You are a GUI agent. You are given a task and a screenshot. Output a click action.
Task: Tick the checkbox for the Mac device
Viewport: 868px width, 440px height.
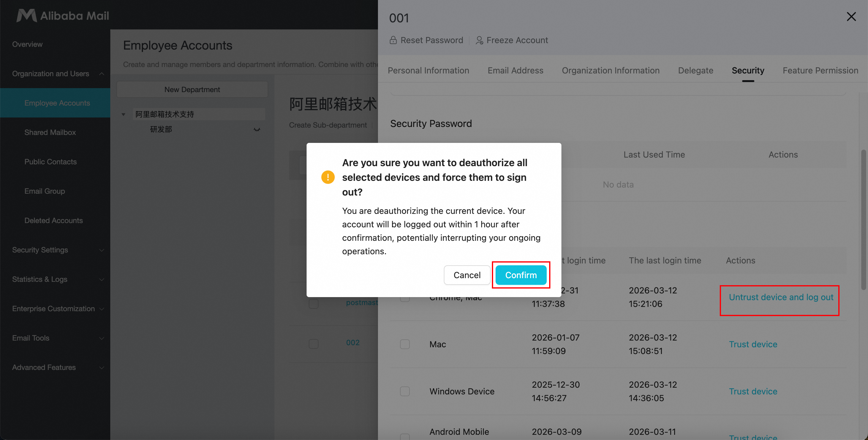(x=405, y=344)
